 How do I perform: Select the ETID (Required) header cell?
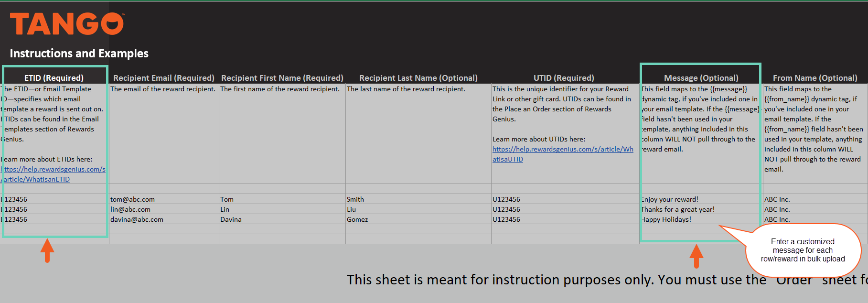pos(54,78)
